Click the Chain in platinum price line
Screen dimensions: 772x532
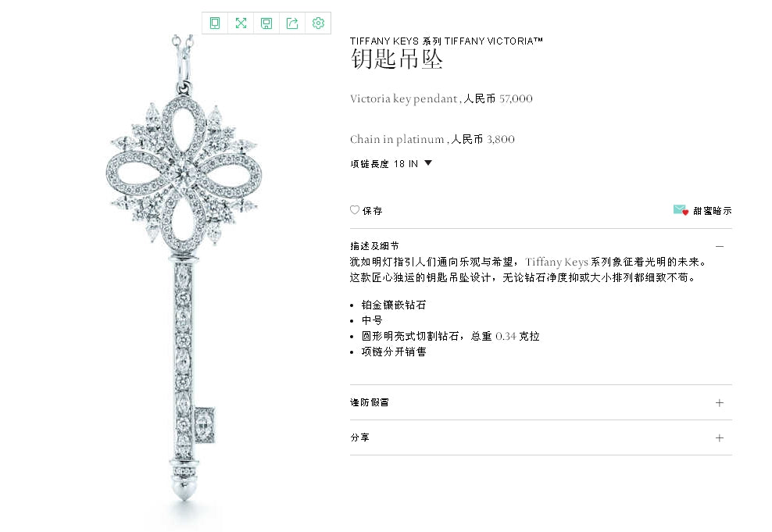[432, 139]
